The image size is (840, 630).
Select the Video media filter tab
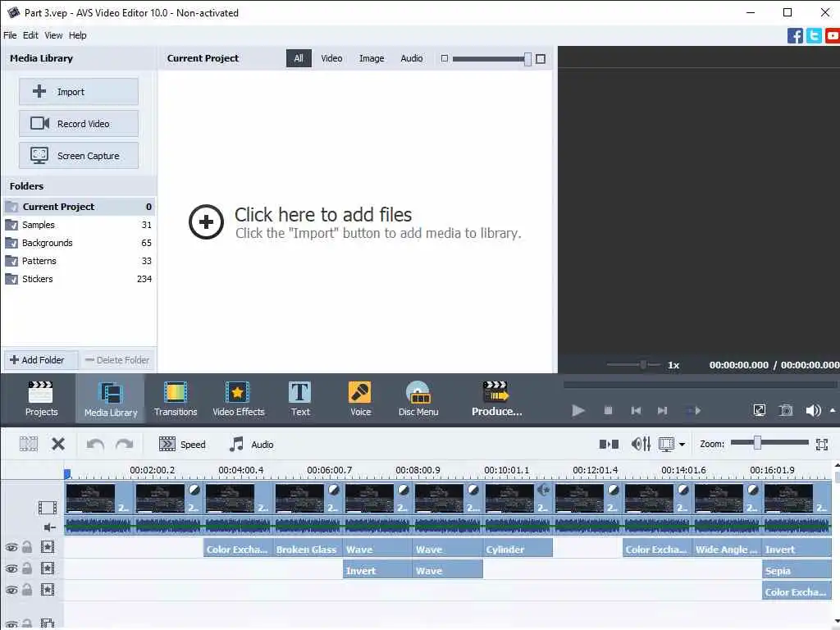[331, 58]
